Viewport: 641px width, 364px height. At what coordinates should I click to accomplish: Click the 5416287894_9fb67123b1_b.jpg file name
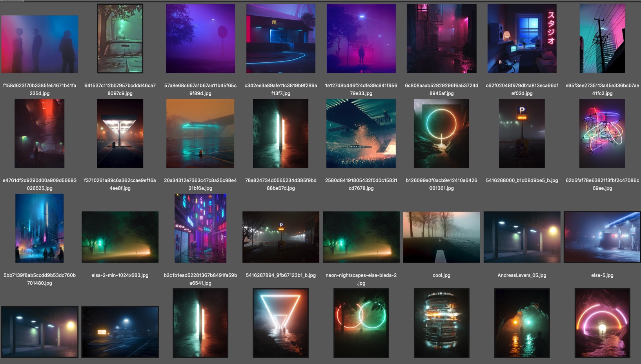click(280, 275)
